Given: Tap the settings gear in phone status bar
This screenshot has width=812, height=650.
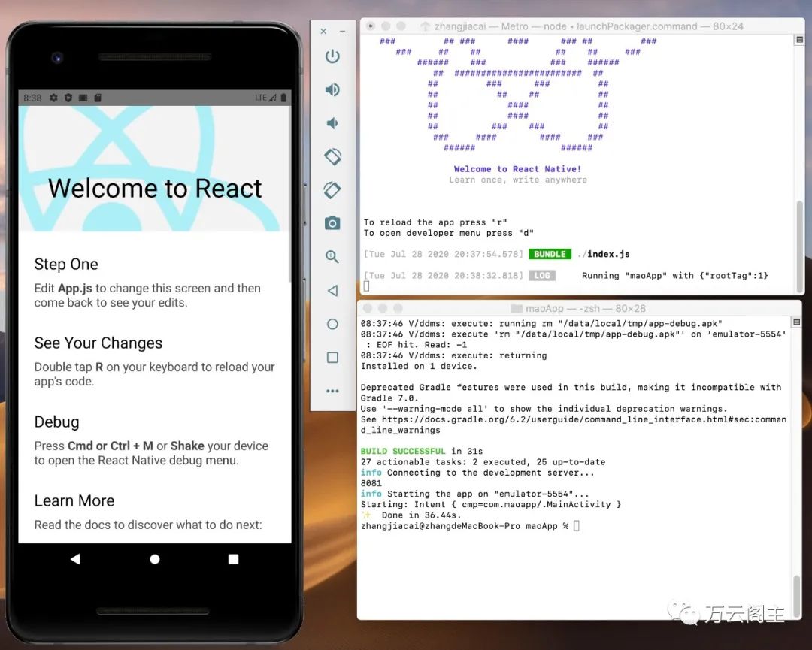Looking at the screenshot, I should tap(54, 97).
